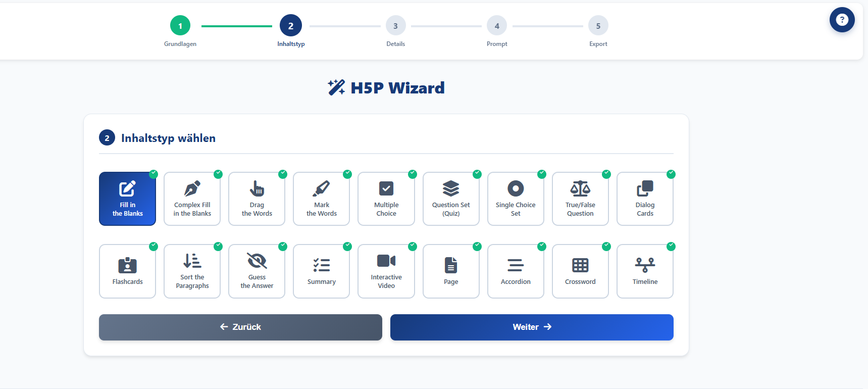
Task: Select True/False Question scales icon
Action: [580, 189]
